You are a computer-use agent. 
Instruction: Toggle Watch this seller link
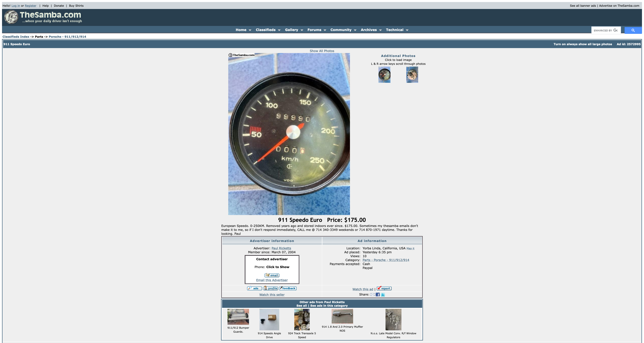272,295
